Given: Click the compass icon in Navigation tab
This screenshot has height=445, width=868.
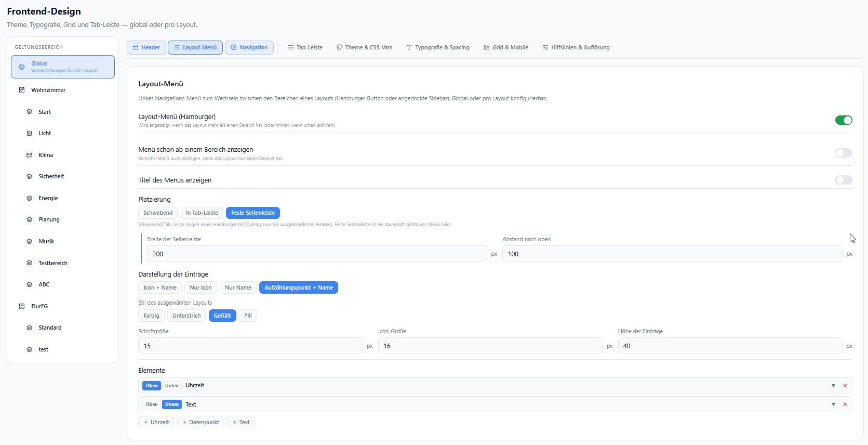Looking at the screenshot, I should [234, 47].
